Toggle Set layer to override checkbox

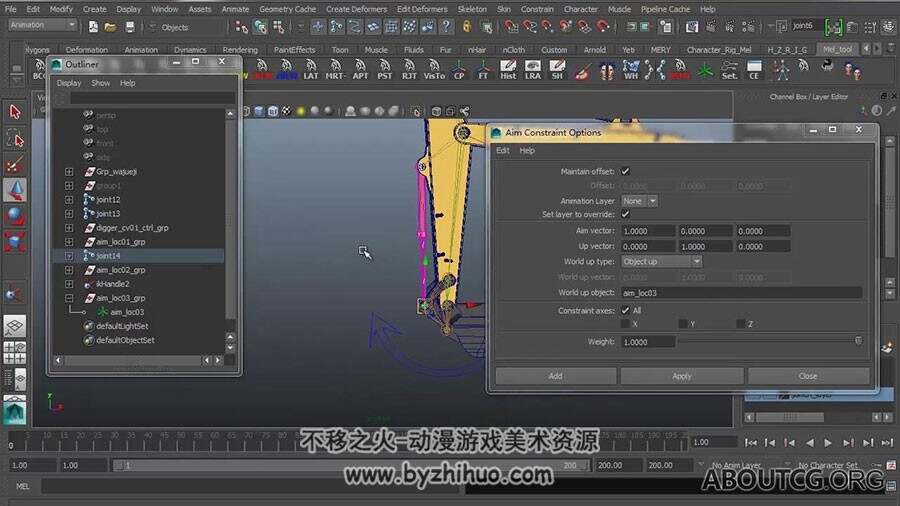click(626, 214)
